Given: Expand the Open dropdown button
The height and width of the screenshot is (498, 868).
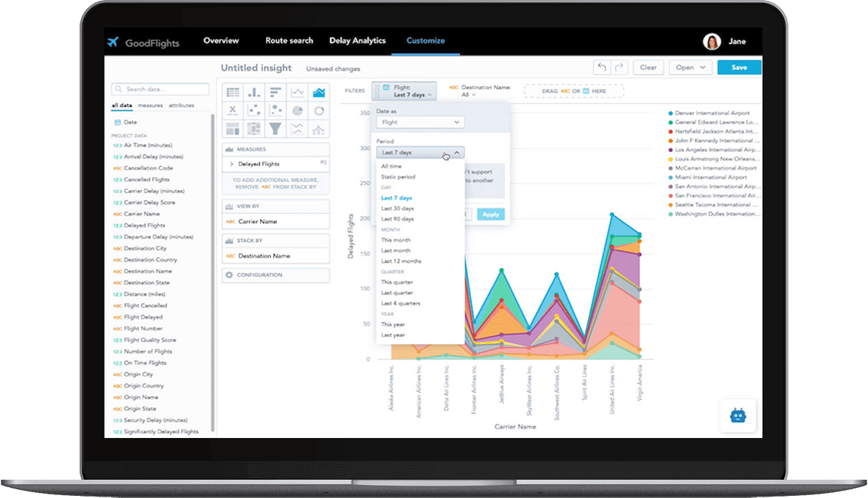Looking at the screenshot, I should pyautogui.click(x=690, y=67).
